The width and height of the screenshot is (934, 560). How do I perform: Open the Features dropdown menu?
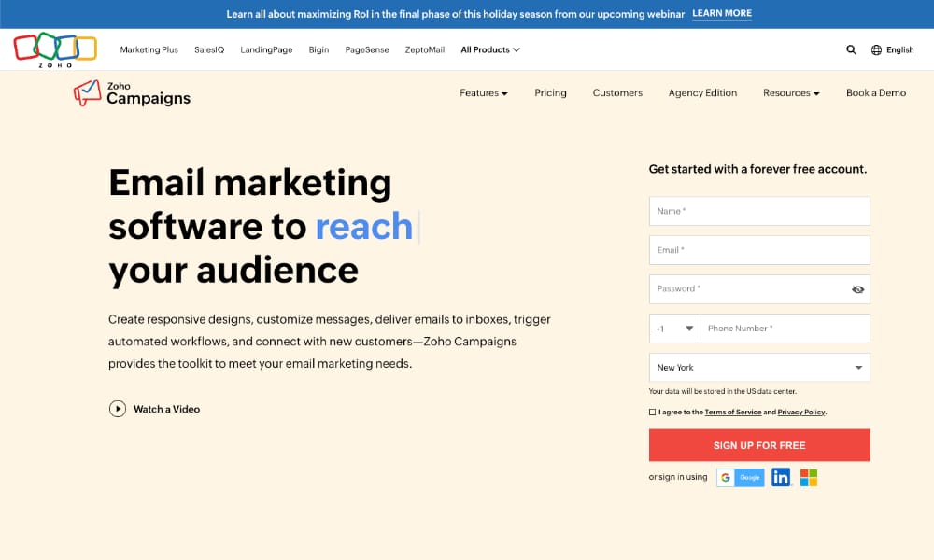coord(484,92)
